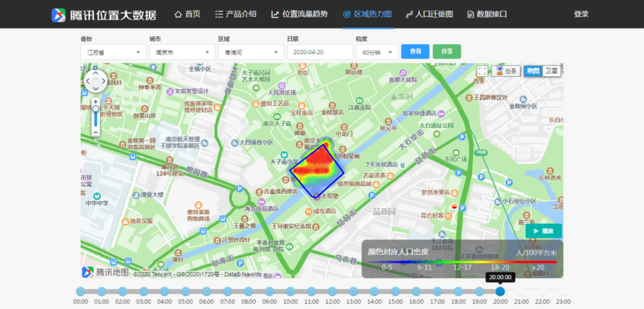This screenshot has height=309, width=644.
Task: Pan the map right with the arrow
Action: tap(104, 81)
